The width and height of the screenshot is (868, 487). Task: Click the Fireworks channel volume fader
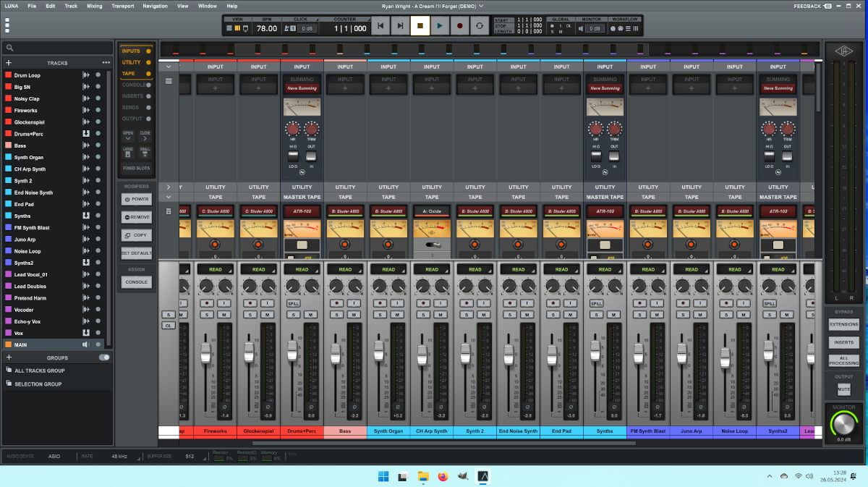(205, 353)
